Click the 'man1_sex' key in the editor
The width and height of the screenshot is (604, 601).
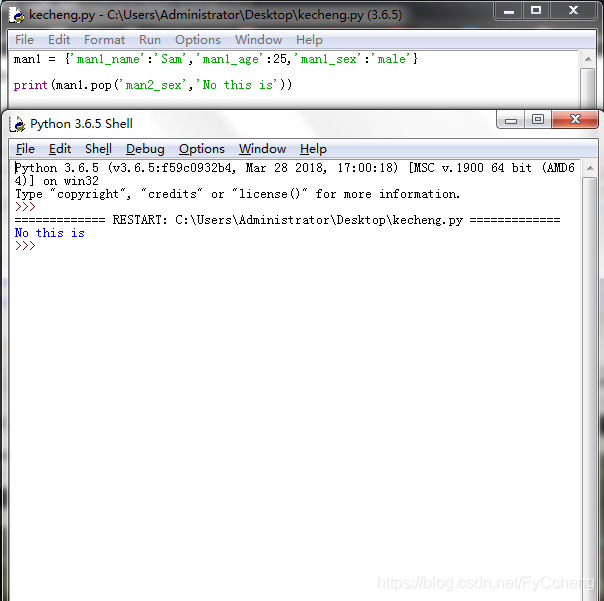pos(329,59)
